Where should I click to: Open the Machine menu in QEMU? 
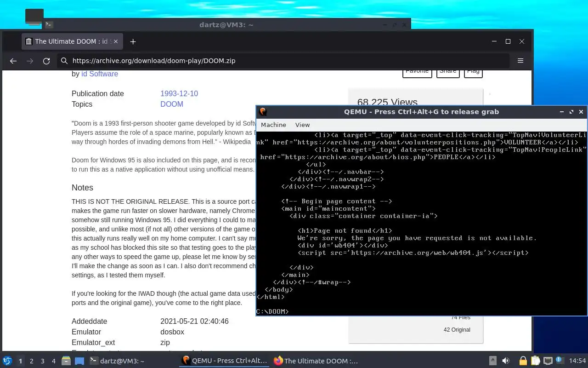(273, 125)
